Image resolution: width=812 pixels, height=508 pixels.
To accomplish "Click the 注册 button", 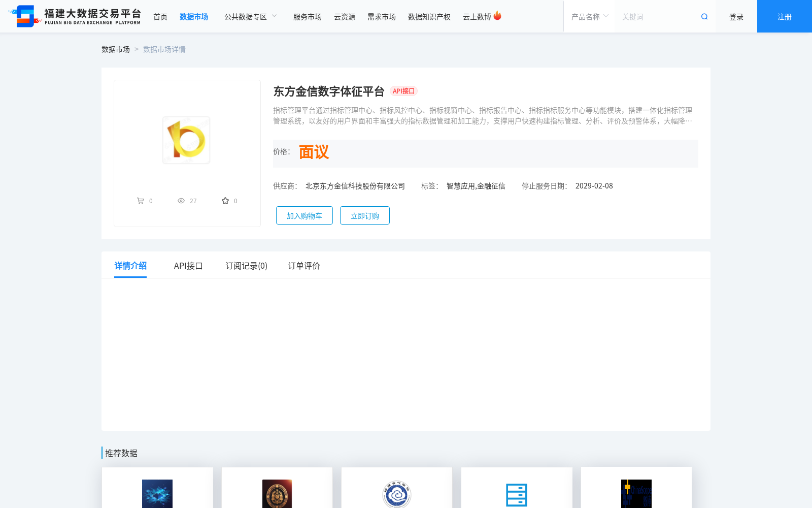I will pyautogui.click(x=785, y=16).
